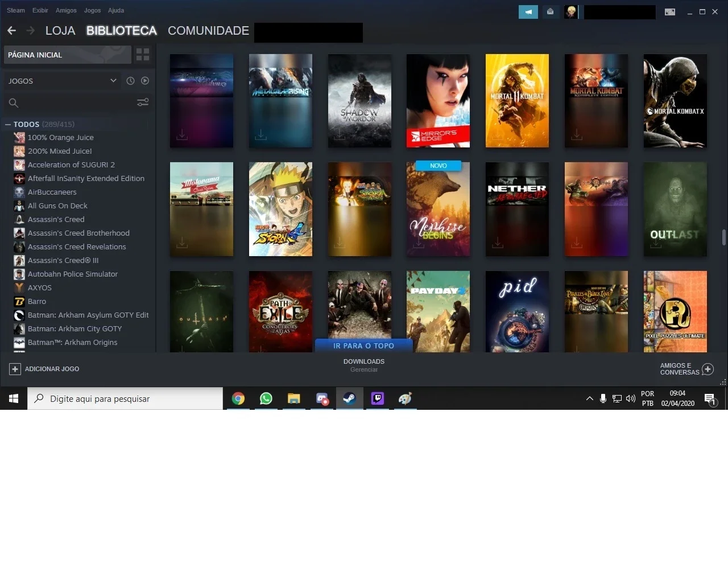
Task: Select Assassin's Creed Brotherhood
Action: tap(78, 233)
